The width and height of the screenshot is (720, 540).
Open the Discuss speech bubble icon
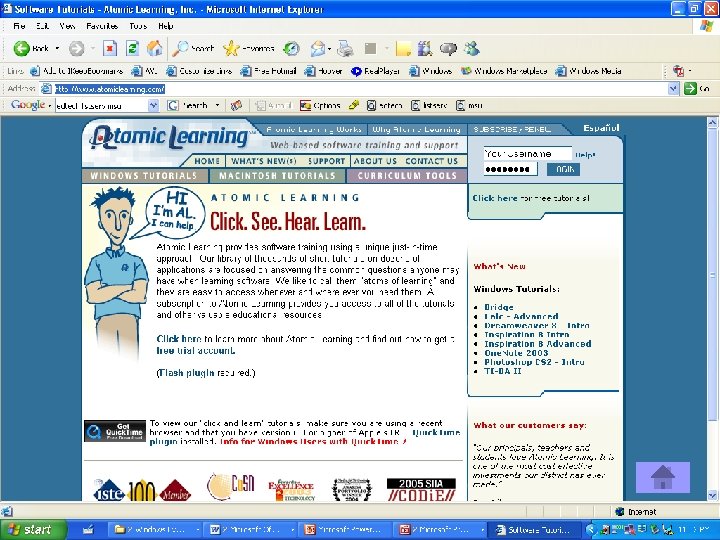pos(448,48)
